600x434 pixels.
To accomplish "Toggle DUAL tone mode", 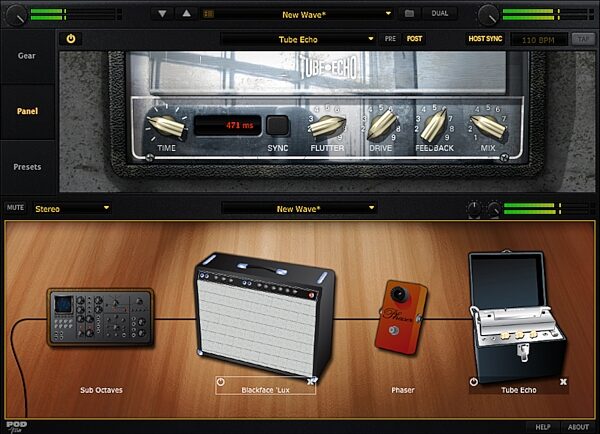I will [440, 13].
